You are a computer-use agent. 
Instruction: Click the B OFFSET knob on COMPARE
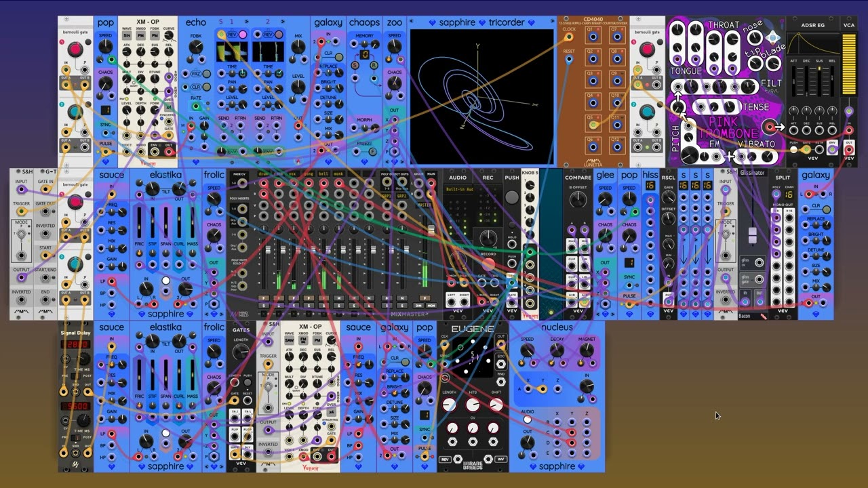[578, 199]
